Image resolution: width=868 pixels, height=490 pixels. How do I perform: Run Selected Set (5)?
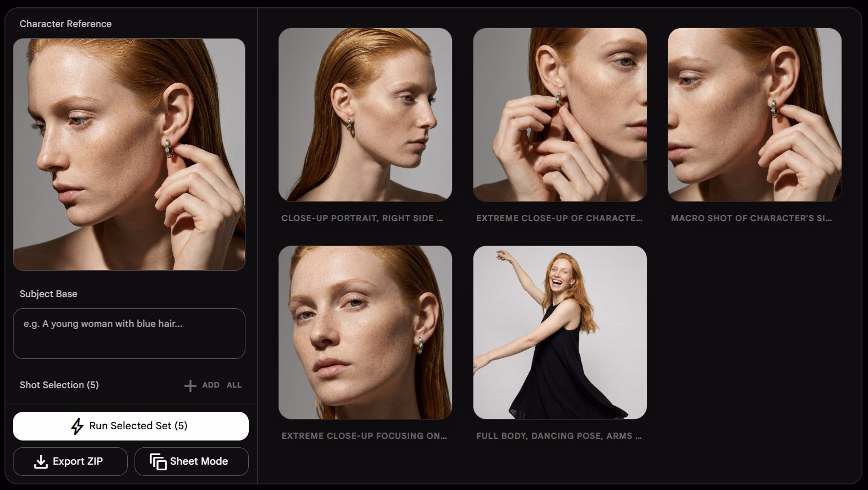pos(131,426)
